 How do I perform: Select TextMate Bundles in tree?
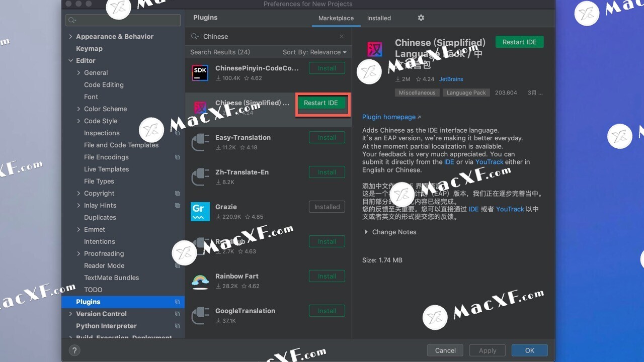[x=111, y=278]
